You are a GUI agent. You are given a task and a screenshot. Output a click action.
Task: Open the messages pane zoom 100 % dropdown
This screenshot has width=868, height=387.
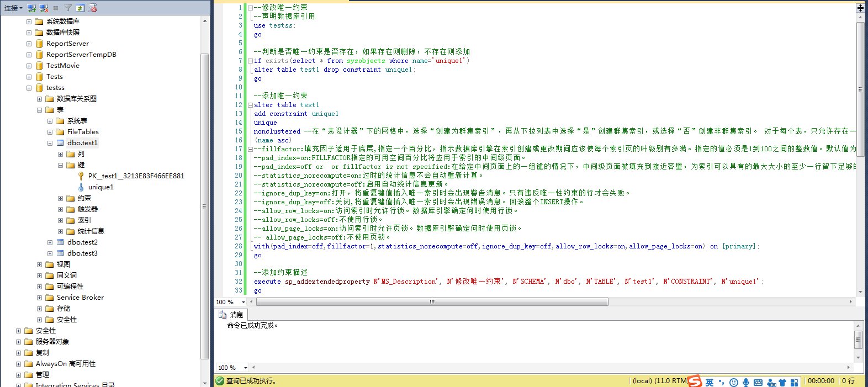(246, 368)
